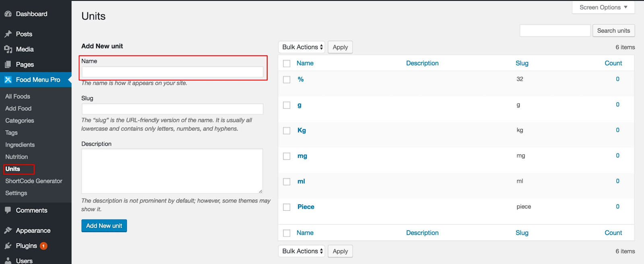Expand the Screen Options panel
The height and width of the screenshot is (264, 644).
click(603, 7)
